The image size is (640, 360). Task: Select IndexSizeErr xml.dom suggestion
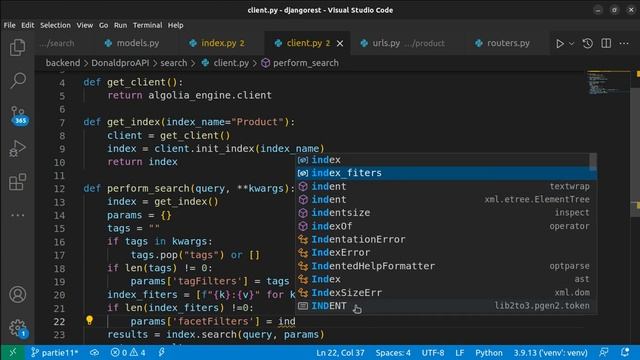click(446, 293)
